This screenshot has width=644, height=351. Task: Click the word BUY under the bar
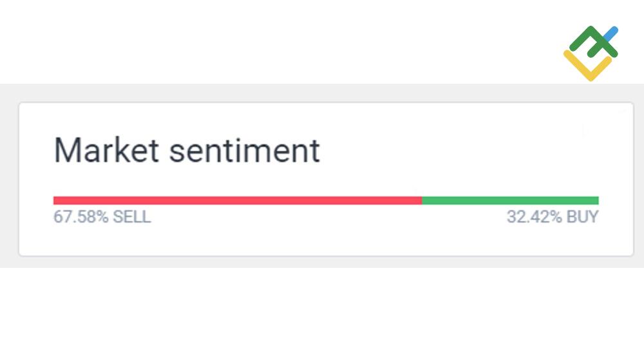tap(582, 217)
